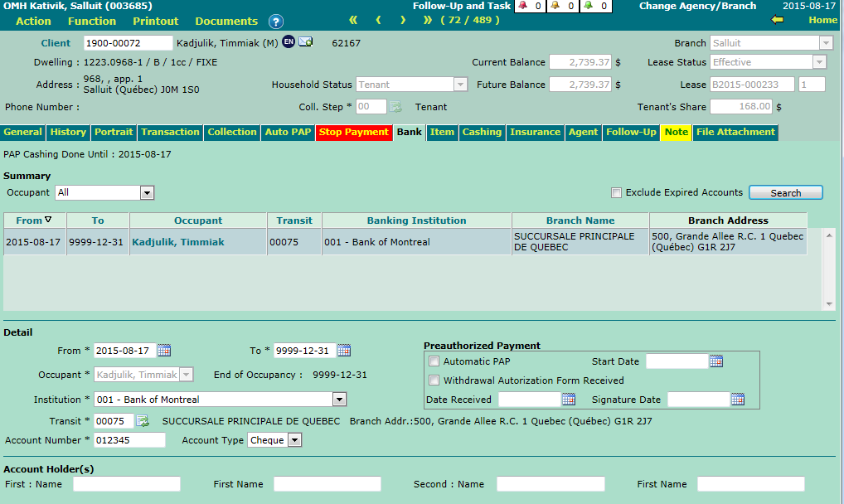Screen dimensions: 844x504
Task: Enable the Automatic PAP checkbox
Action: coord(434,361)
